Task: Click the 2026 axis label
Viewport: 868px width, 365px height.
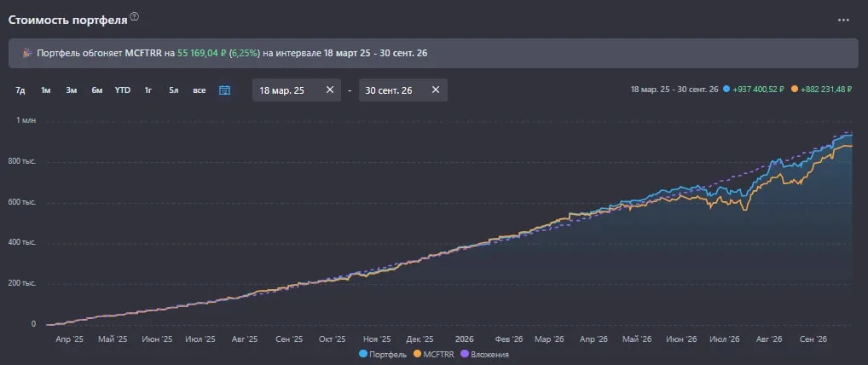Action: click(x=464, y=339)
